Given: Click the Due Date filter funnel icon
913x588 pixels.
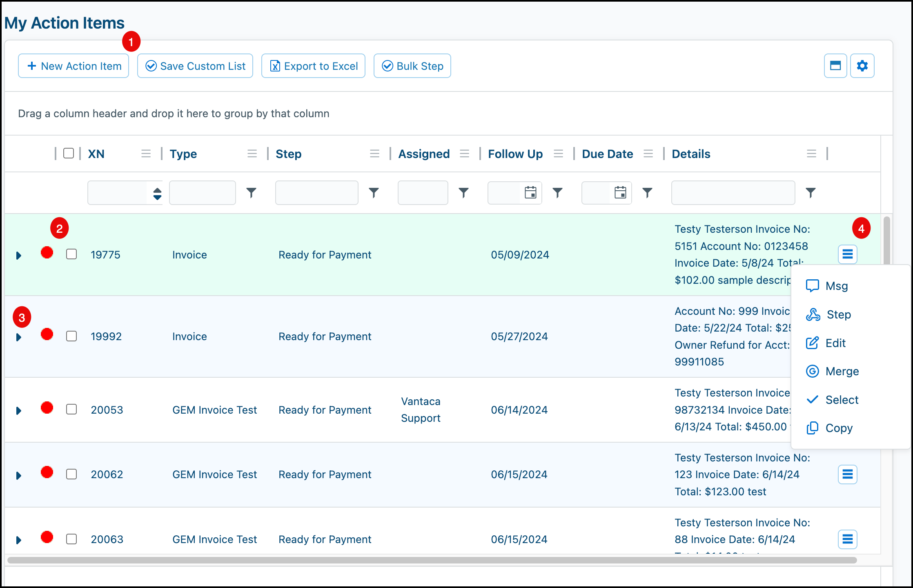Looking at the screenshot, I should point(648,193).
